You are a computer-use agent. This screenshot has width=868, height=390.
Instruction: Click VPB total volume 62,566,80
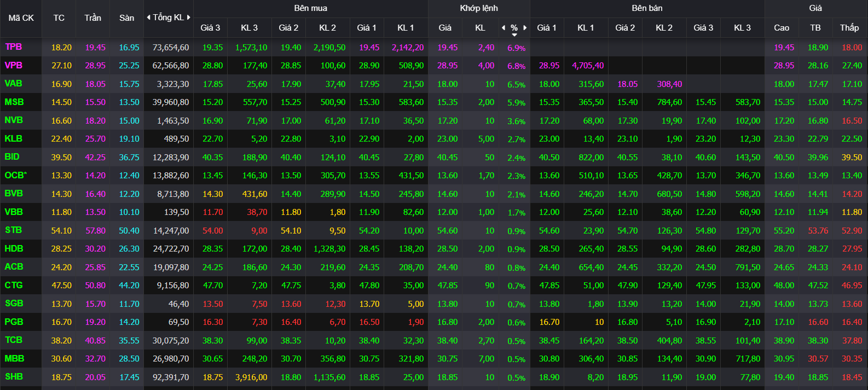tap(171, 66)
